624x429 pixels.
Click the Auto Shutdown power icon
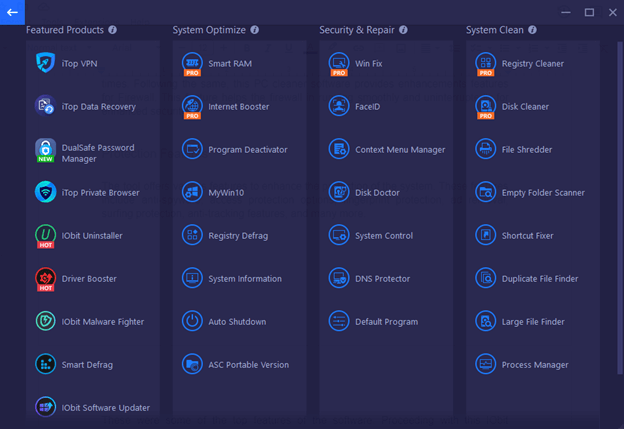click(192, 321)
